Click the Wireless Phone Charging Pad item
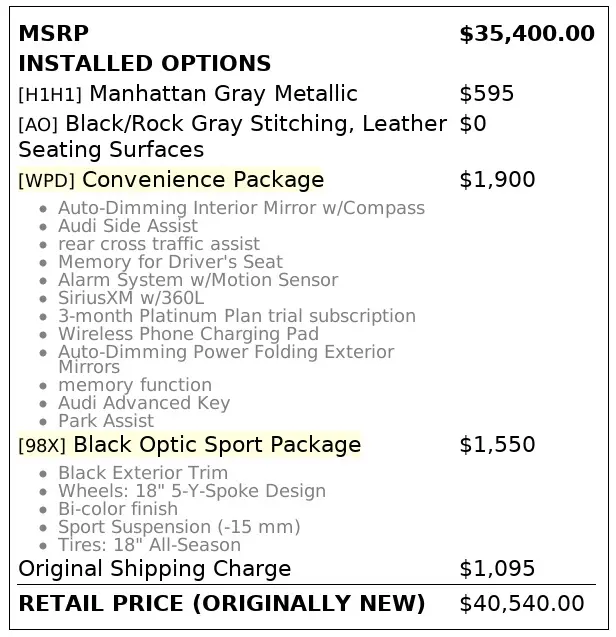This screenshot has height=637, width=616. (x=188, y=334)
